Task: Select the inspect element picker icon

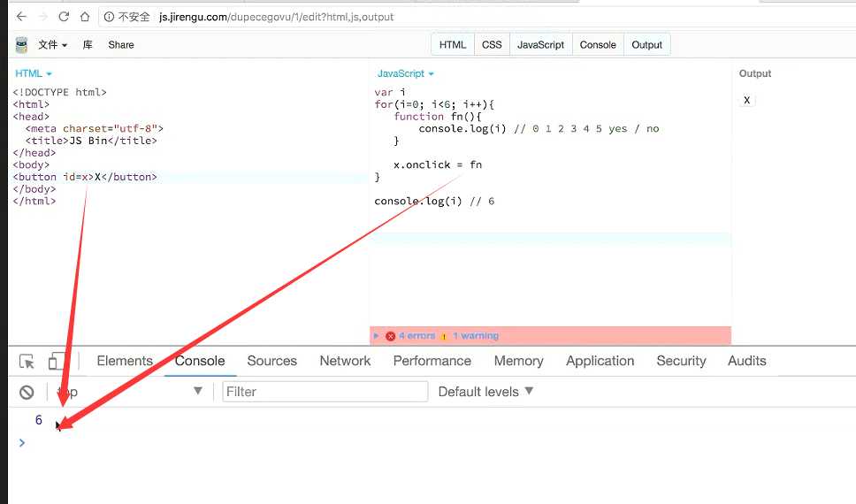Action: pyautogui.click(x=27, y=361)
